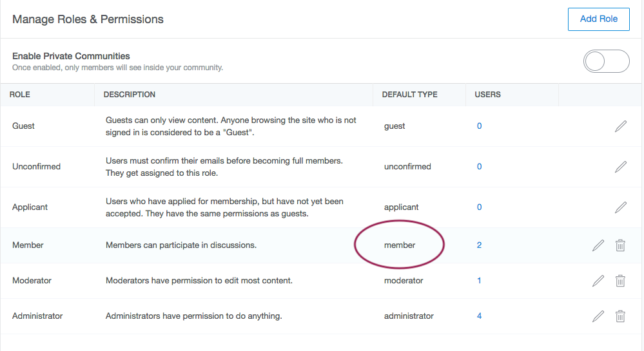Screen dimensions: 644x351
Task: Edit the Moderator role via pencil icon
Action: click(598, 281)
